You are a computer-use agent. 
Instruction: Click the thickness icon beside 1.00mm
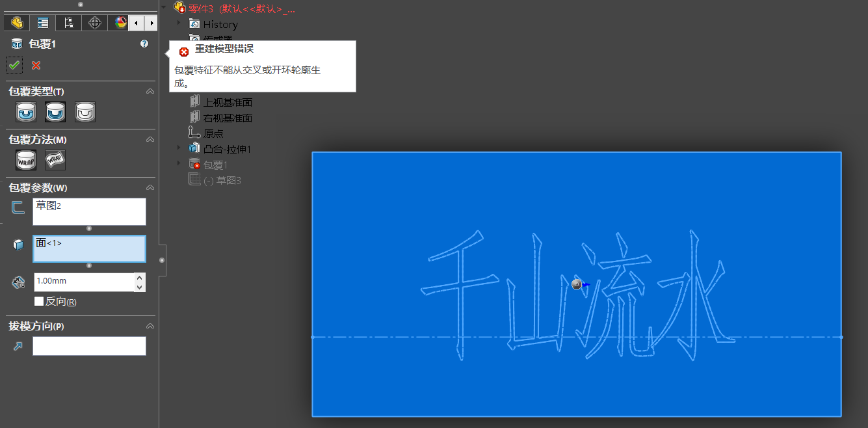(18, 282)
